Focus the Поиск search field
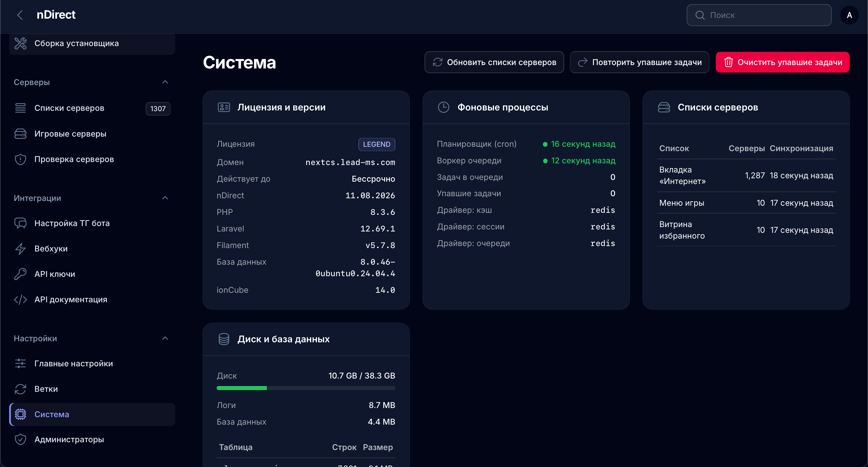 pos(759,15)
